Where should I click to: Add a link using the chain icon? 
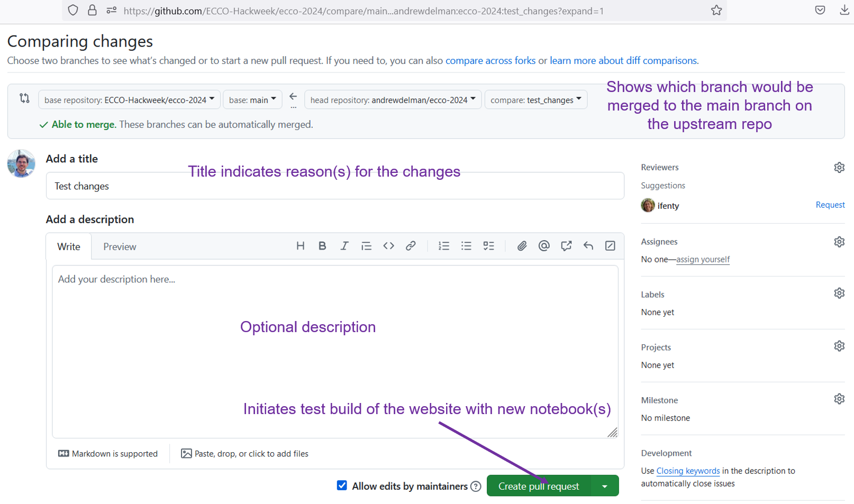pos(411,246)
